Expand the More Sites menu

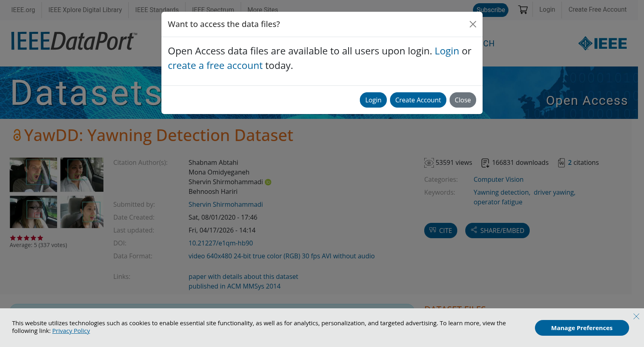tap(262, 10)
